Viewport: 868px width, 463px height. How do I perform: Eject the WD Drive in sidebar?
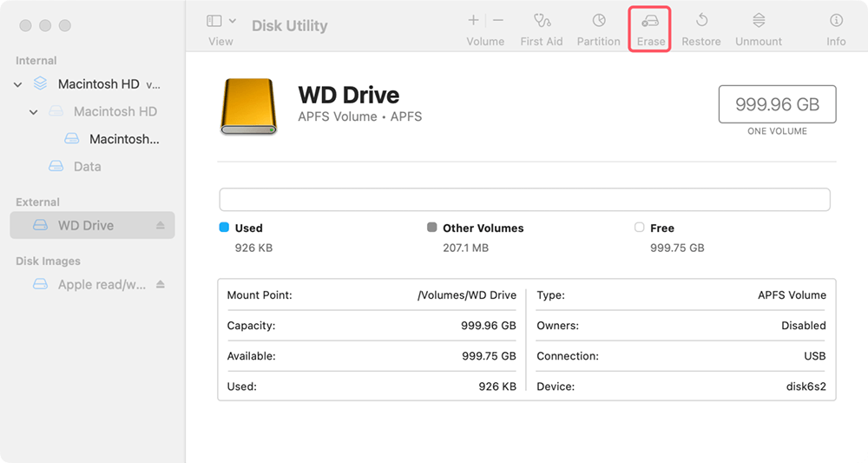click(160, 225)
